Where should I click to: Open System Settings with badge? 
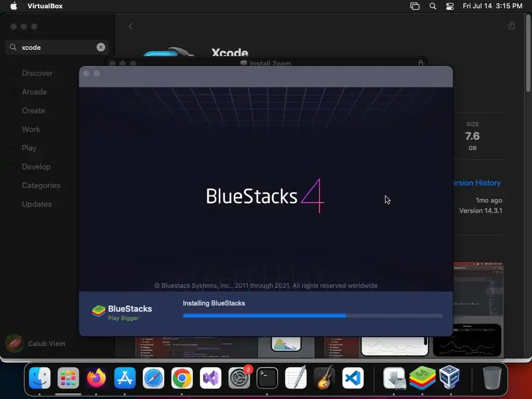coord(239,378)
